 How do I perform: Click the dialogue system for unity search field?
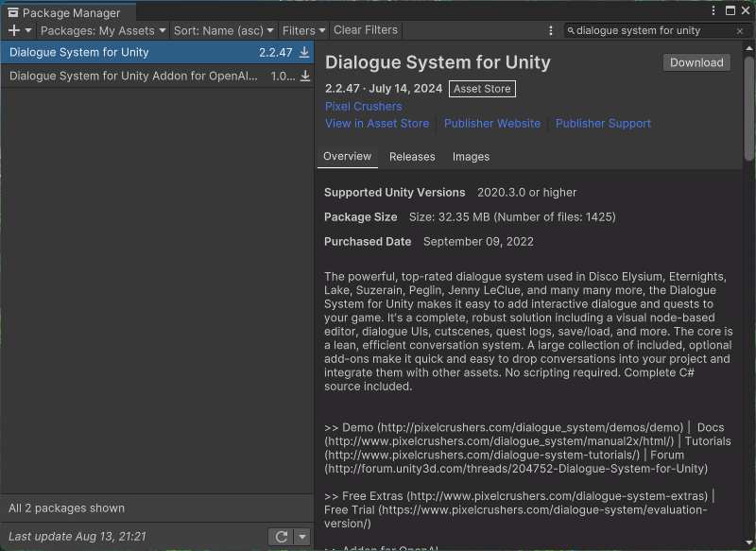click(x=658, y=31)
